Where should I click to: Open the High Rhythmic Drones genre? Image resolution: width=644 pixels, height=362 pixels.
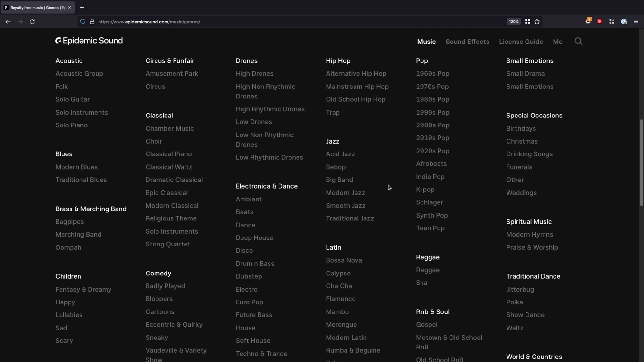270,109
